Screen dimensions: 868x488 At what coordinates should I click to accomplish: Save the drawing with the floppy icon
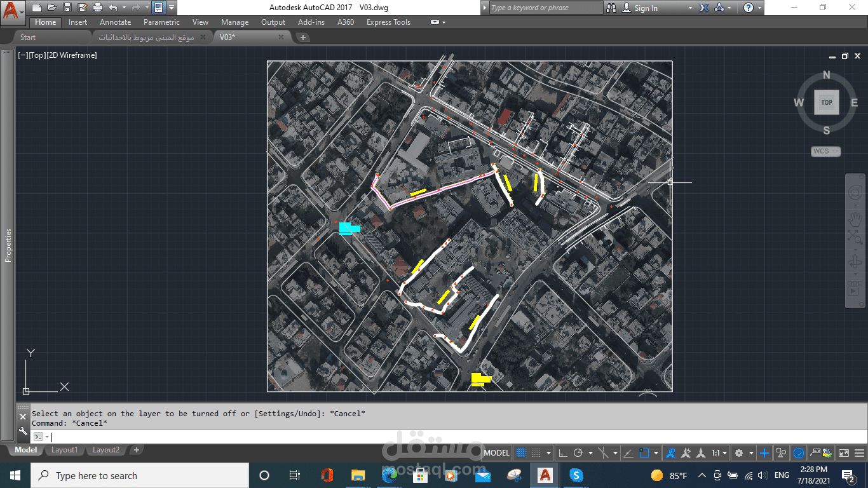tap(67, 8)
